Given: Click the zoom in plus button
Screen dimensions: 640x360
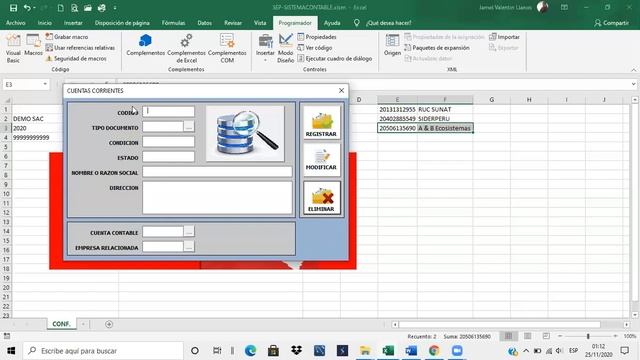Looking at the screenshot, I should pyautogui.click(x=615, y=336).
